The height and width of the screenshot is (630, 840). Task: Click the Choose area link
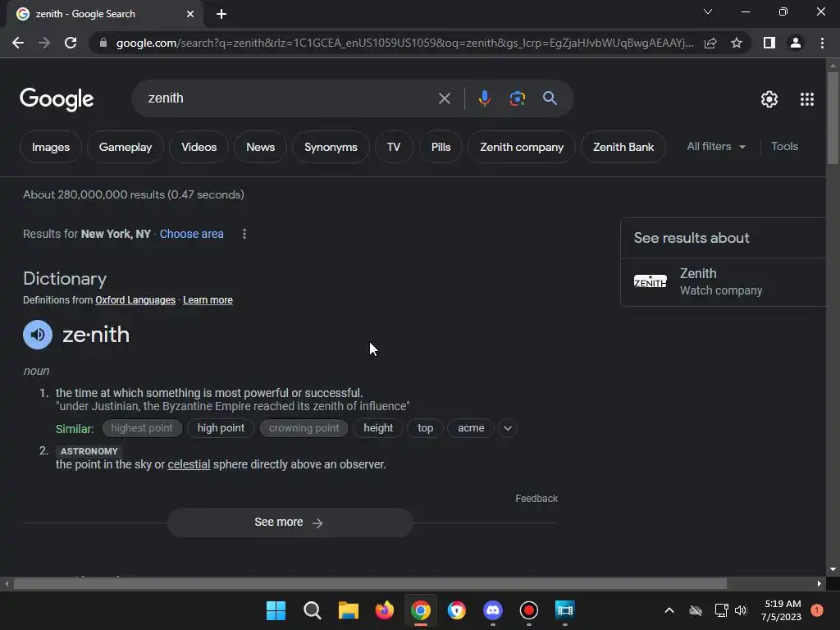coord(191,234)
